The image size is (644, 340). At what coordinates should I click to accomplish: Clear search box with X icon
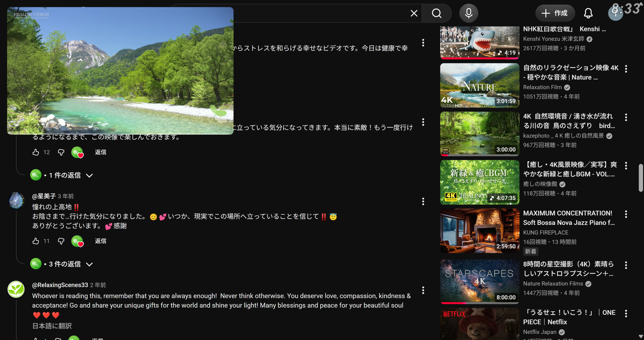coord(414,13)
